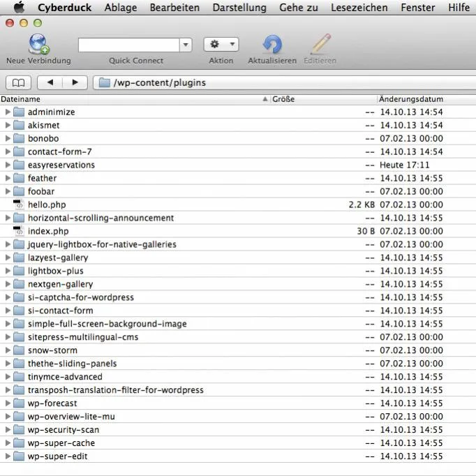Go back with the left arrow

tap(50, 82)
